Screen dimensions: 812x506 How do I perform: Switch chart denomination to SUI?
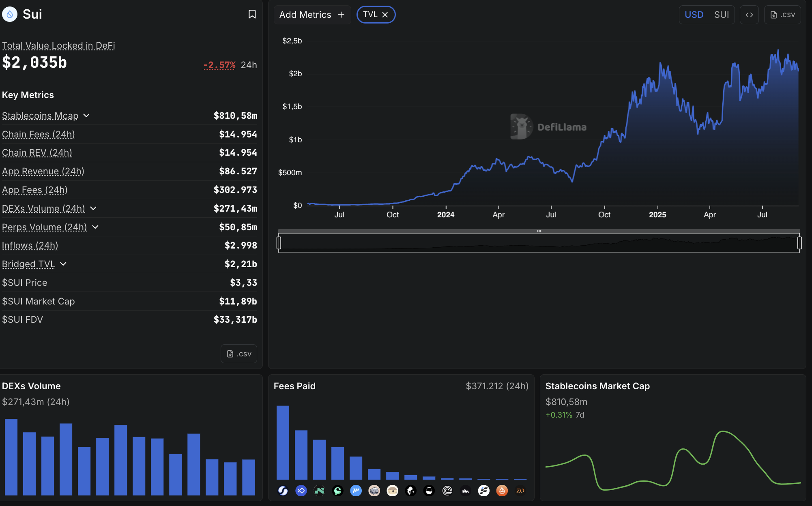[721, 15]
